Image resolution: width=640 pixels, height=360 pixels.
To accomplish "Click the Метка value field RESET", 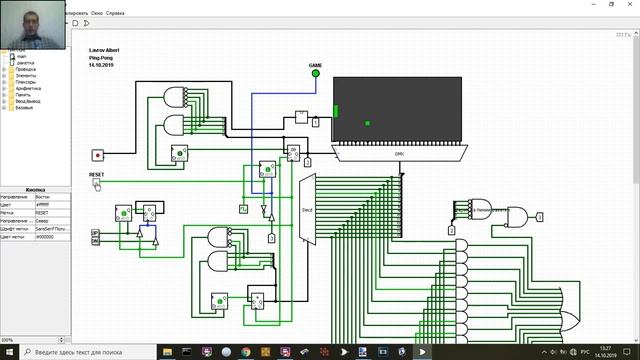I will point(52,213).
